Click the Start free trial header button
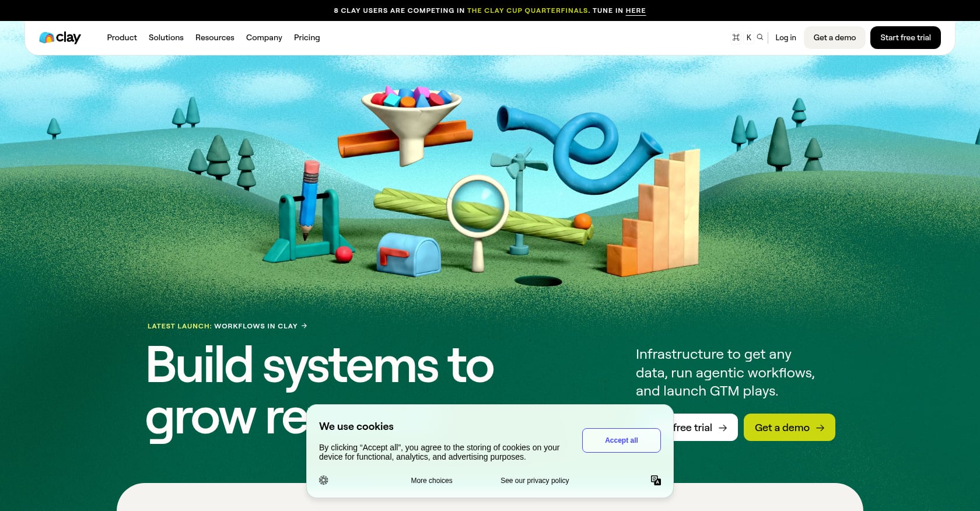Viewport: 980px width, 511px height. 905,37
